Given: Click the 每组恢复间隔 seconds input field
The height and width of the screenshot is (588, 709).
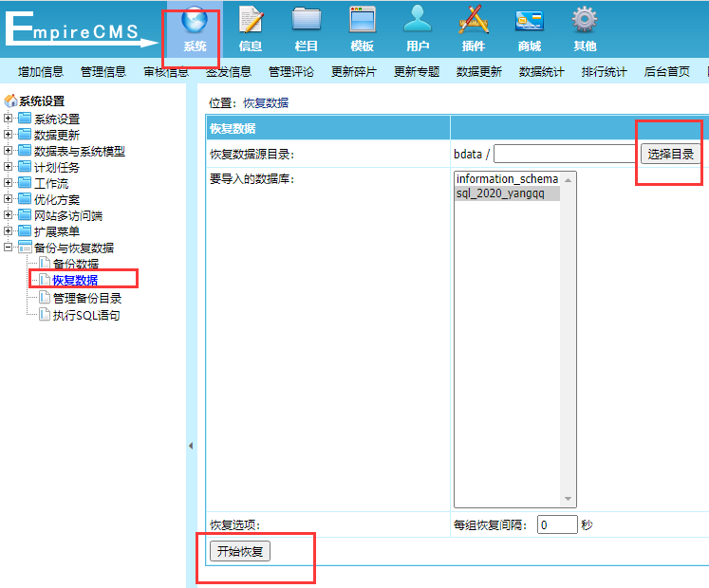Looking at the screenshot, I should pyautogui.click(x=557, y=524).
